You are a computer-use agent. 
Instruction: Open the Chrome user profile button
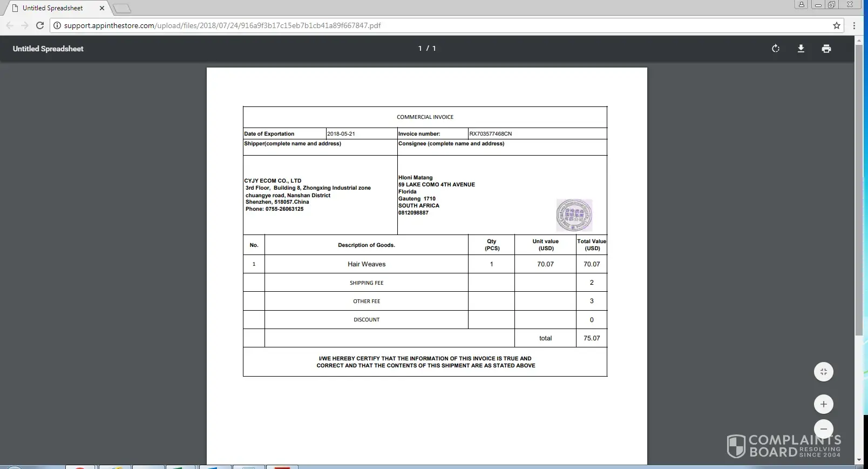coord(801,5)
